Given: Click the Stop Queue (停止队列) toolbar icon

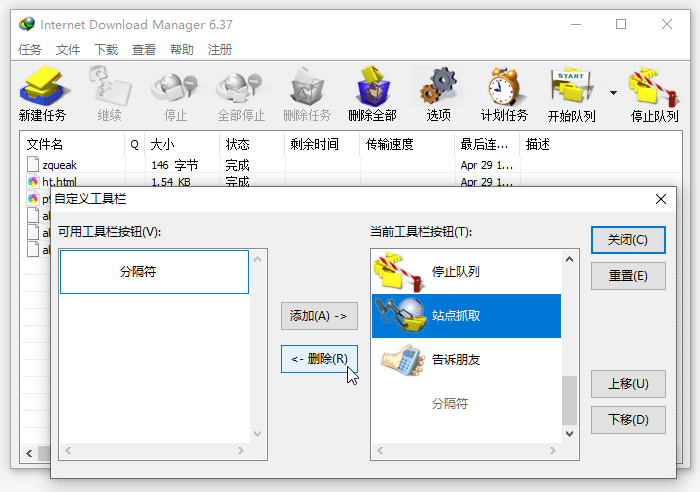Looking at the screenshot, I should click(654, 87).
